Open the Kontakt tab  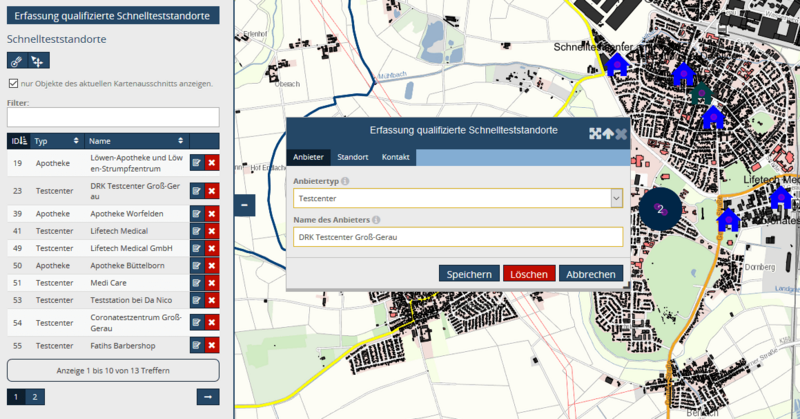click(396, 158)
